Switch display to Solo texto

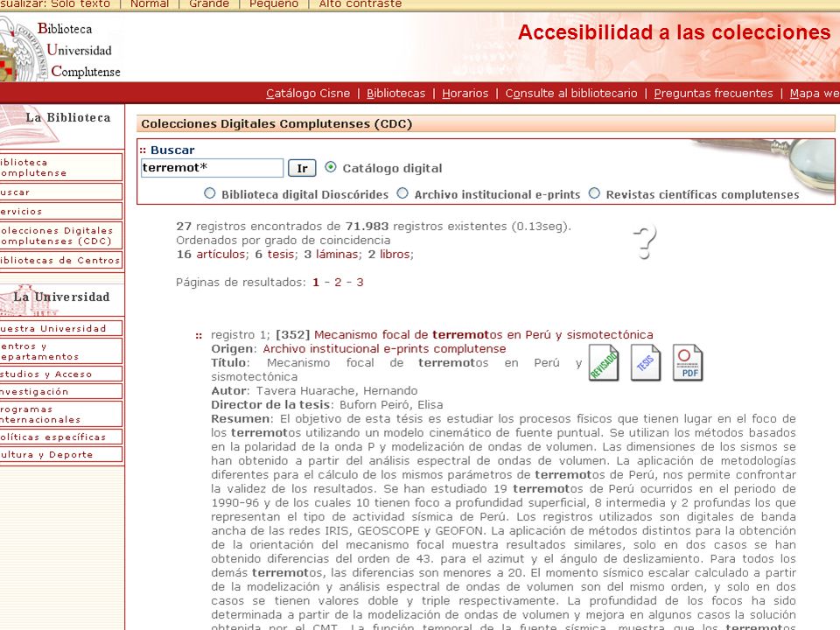(80, 4)
